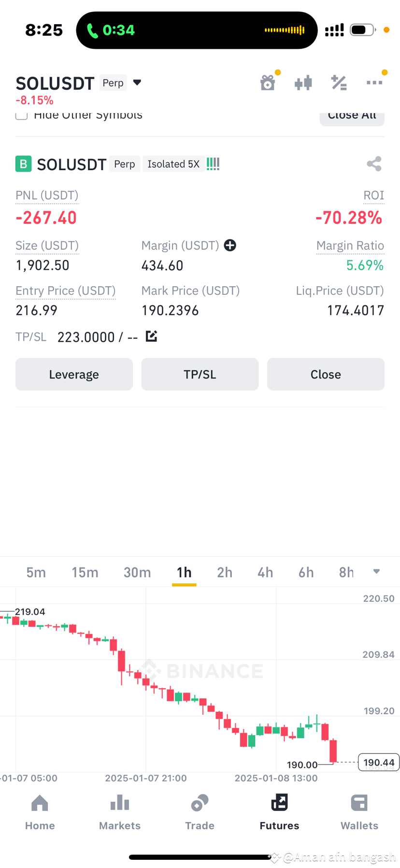Toggle the Hide Other Symbols checkbox
Screen dimensions: 400x868
click(x=21, y=115)
